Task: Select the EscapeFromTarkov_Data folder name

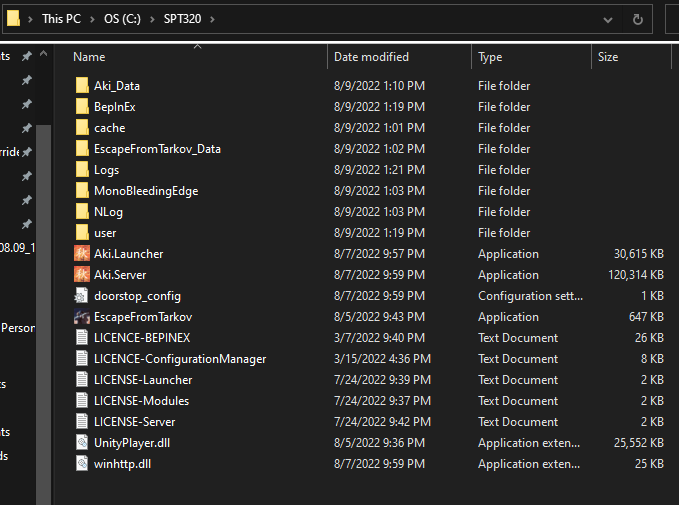Action: (x=157, y=149)
